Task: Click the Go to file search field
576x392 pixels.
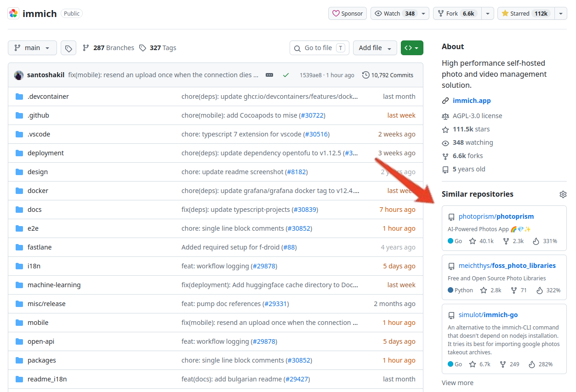Action: pos(319,48)
